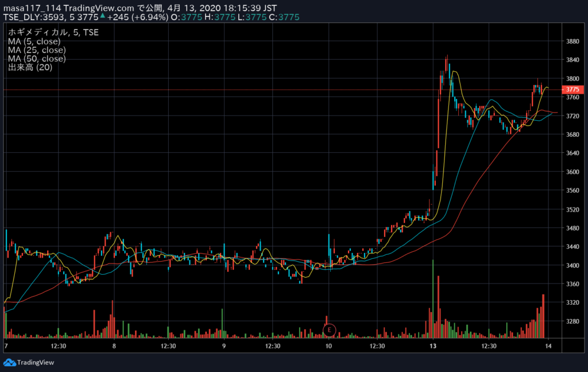588x372 pixels.
Task: Click the 3320 price axis label
Action: pos(572,302)
